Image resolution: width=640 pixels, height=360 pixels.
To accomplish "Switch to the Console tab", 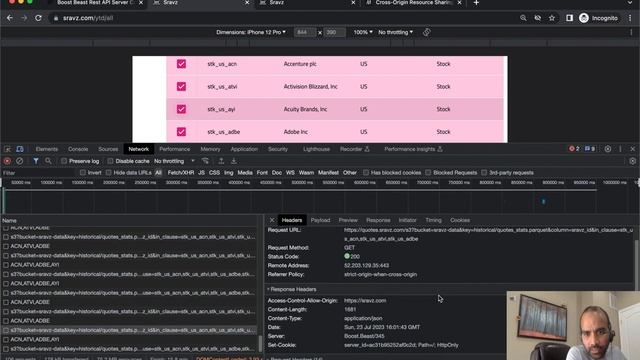I will click(x=78, y=149).
